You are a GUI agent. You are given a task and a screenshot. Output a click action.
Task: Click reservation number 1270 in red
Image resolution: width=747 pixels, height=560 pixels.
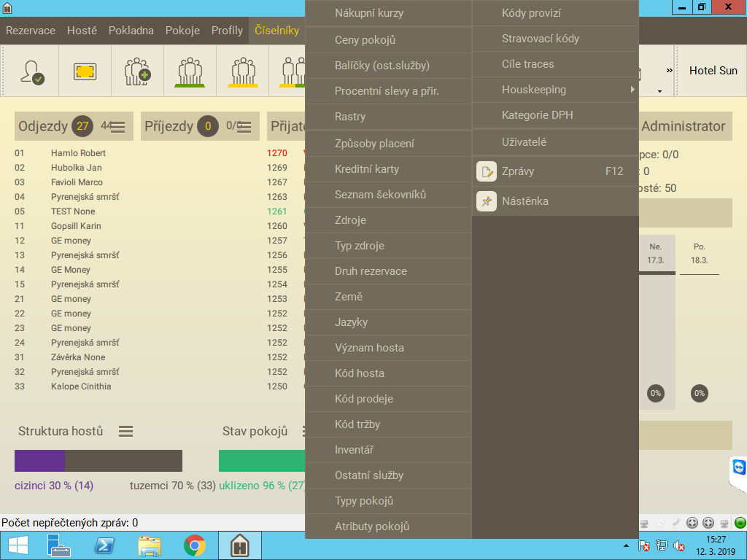coord(277,153)
